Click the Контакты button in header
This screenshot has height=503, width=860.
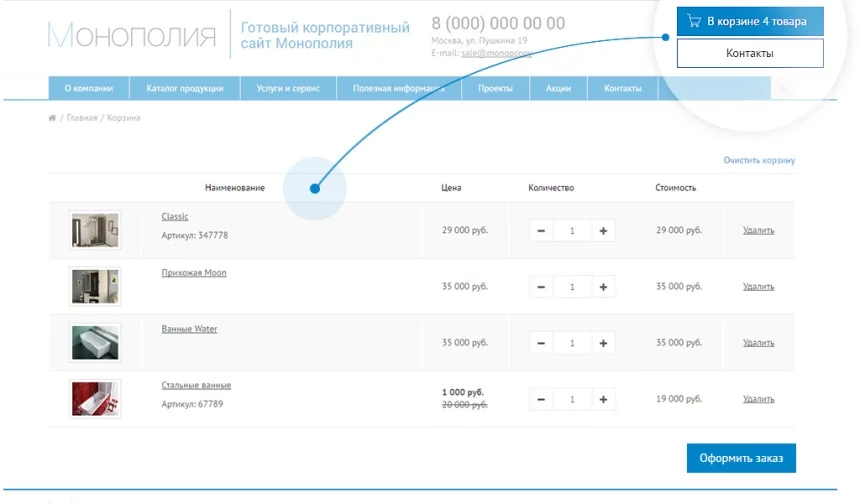click(x=749, y=53)
